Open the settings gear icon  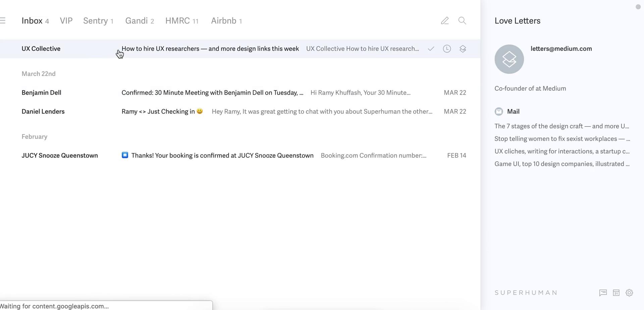pos(629,293)
